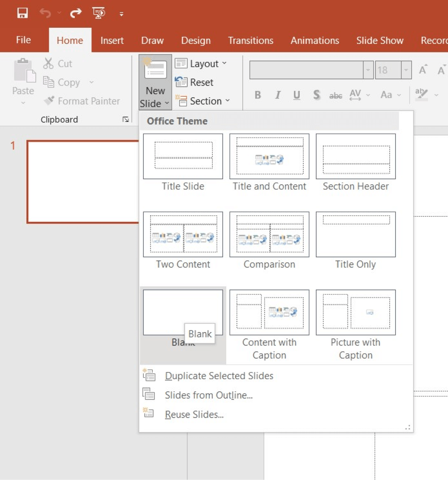The width and height of the screenshot is (448, 480).
Task: Click the Save icon in Quick Access Toolbar
Action: coord(22,13)
